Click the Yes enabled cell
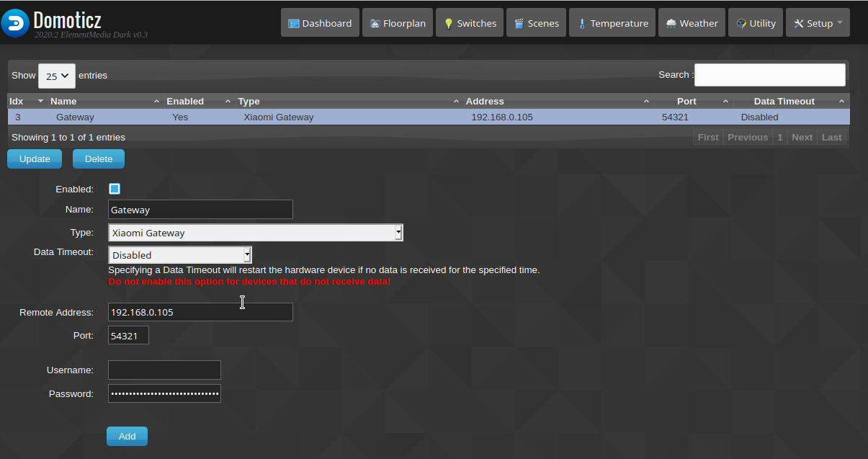This screenshot has height=459, width=868. click(180, 117)
